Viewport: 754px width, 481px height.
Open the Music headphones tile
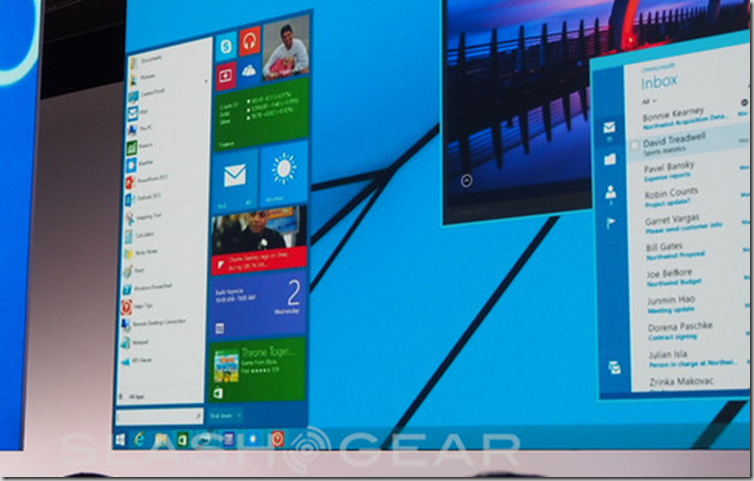(x=250, y=42)
